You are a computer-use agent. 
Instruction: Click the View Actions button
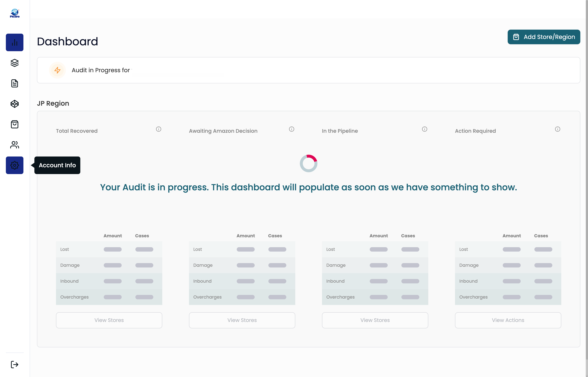(508, 320)
